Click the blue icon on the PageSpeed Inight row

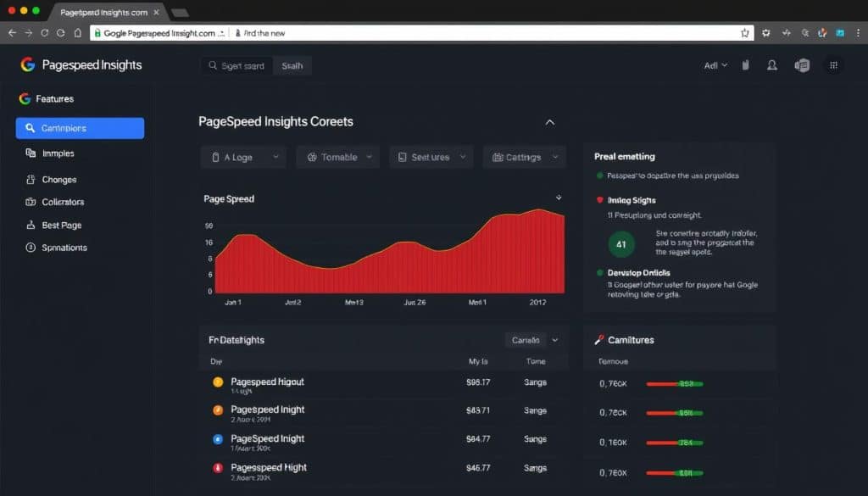[218, 439]
